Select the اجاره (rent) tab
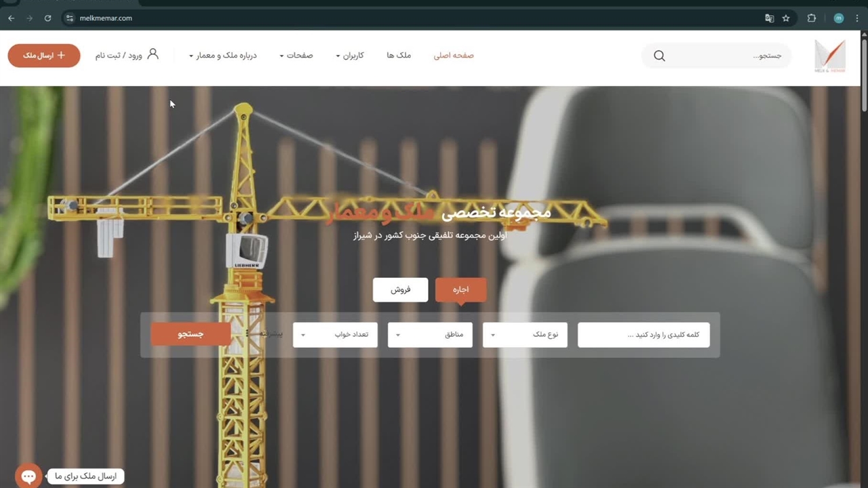Image resolution: width=868 pixels, height=488 pixels. coord(460,289)
